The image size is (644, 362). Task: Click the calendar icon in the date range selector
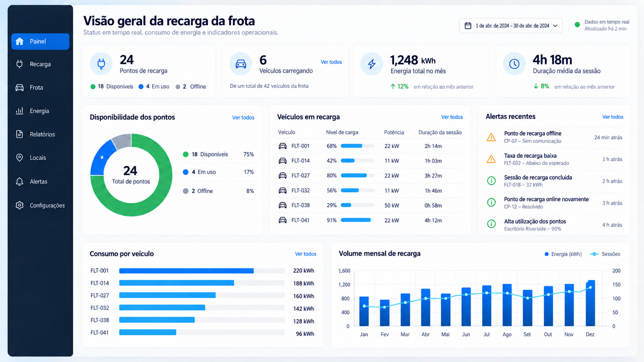click(468, 26)
